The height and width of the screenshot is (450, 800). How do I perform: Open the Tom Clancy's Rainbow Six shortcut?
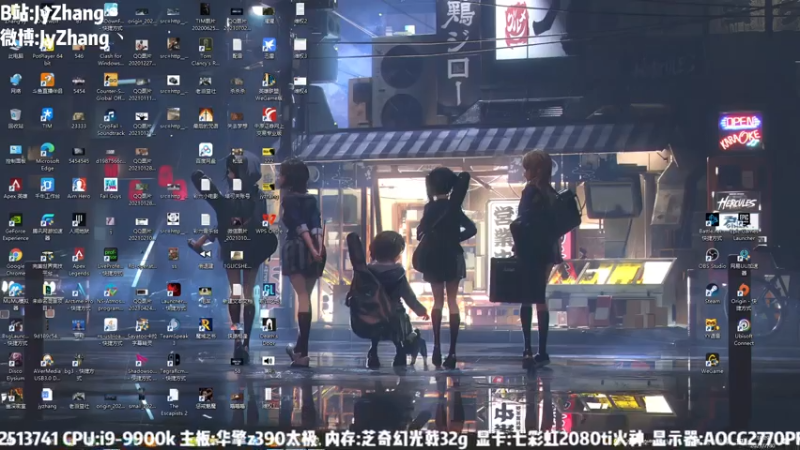[x=206, y=52]
